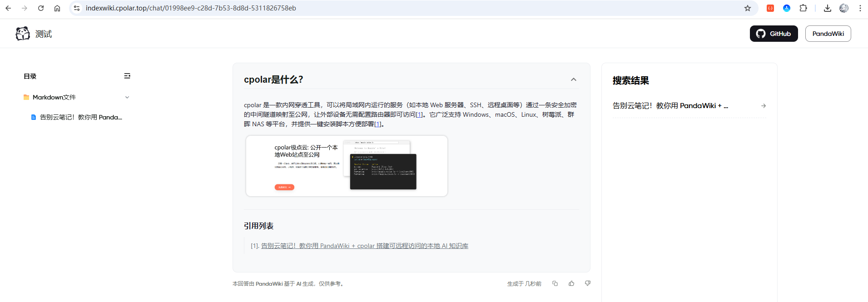View site information icon in address bar
Viewport: 868px width, 302px height.
click(77, 8)
